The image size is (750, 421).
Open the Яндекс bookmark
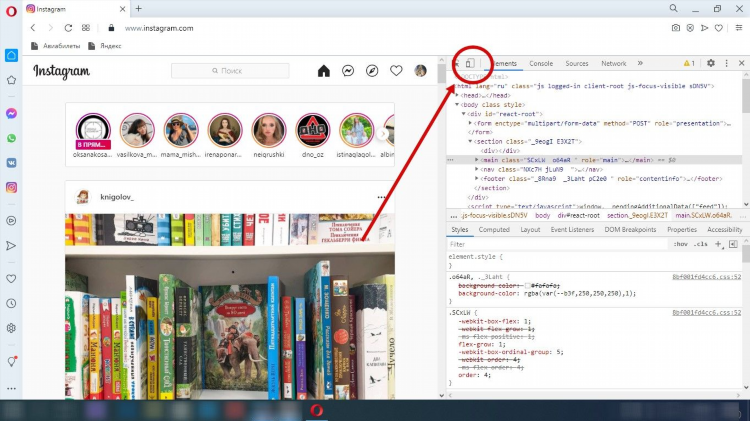pos(105,46)
